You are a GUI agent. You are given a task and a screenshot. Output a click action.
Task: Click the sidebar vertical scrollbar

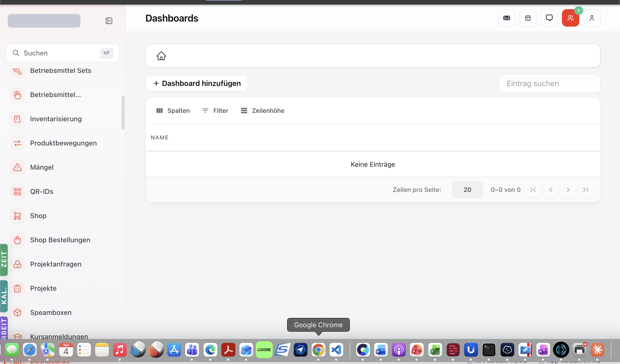123,112
